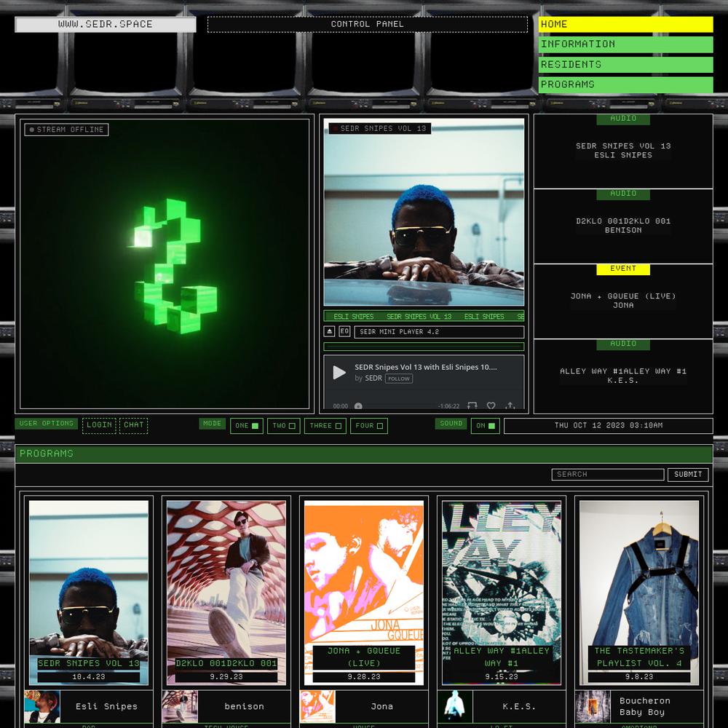This screenshot has height=728, width=728.
Task: Click the SEDR MINI PLAYER 4.2 label
Action: click(x=439, y=332)
